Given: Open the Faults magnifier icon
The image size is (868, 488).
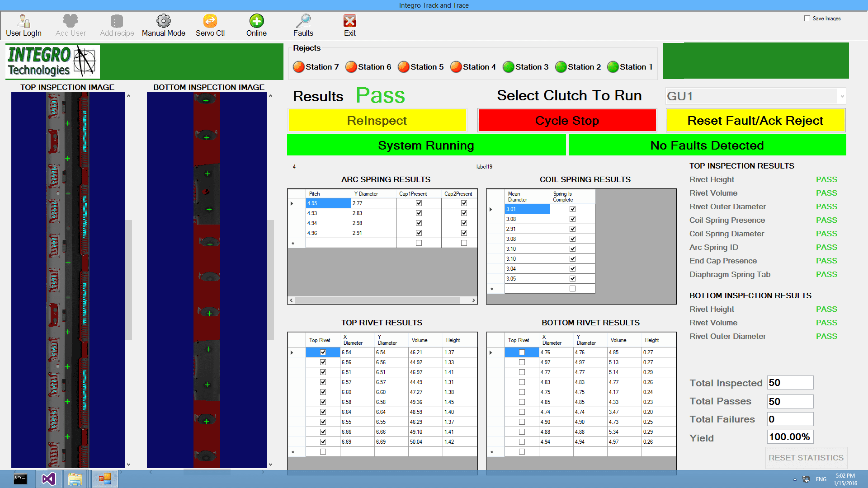Looking at the screenshot, I should [x=303, y=21].
